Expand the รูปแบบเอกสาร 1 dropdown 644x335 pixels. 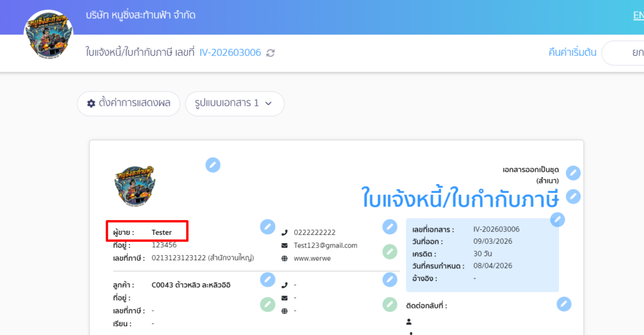(235, 104)
